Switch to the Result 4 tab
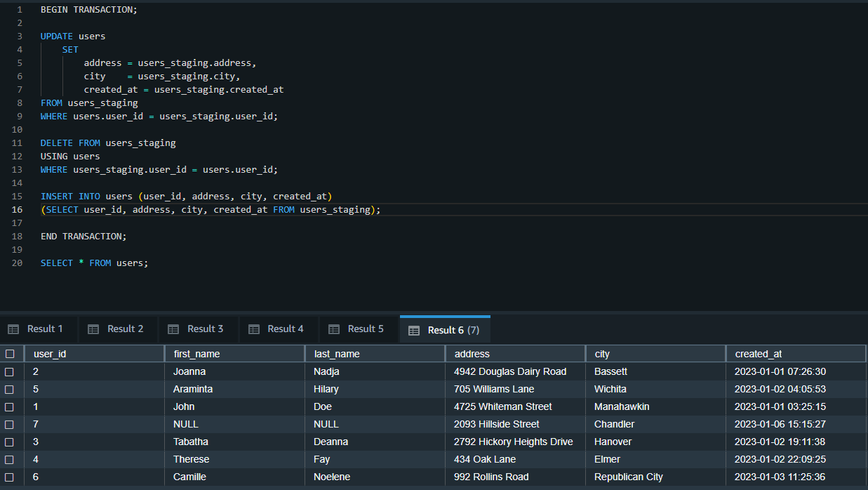Viewport: 868px width, 490px height. pos(279,329)
